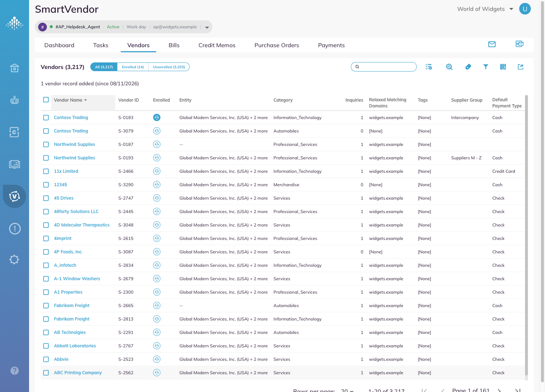The height and width of the screenshot is (392, 545).
Task: Click the page vertical scrollbar
Action: pyautogui.click(x=542, y=192)
